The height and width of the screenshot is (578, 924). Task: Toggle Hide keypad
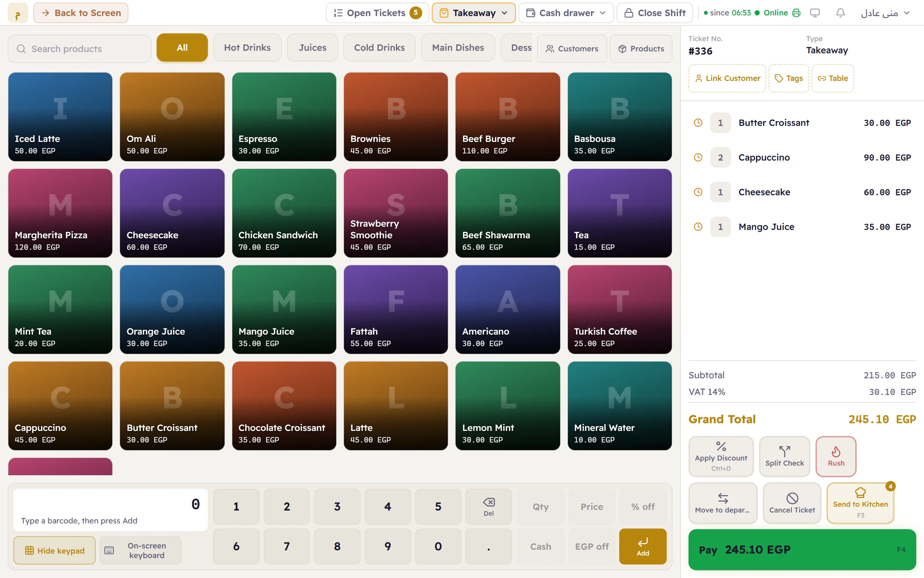click(x=55, y=550)
